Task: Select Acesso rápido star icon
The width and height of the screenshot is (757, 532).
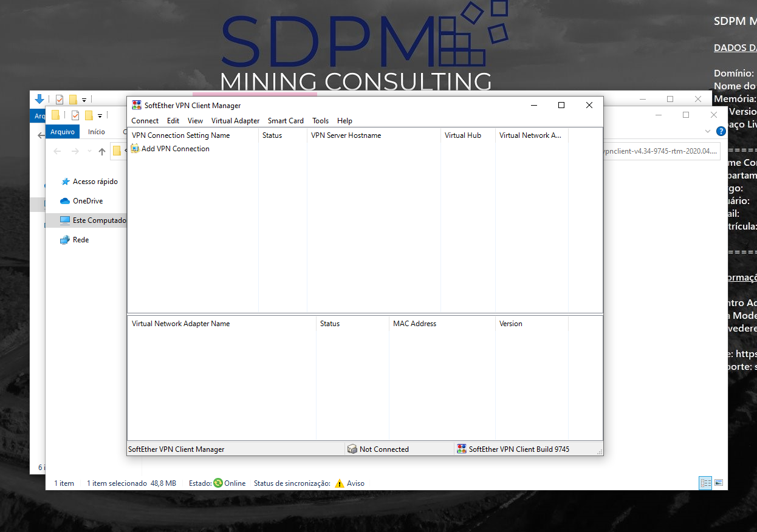Action: 65,182
